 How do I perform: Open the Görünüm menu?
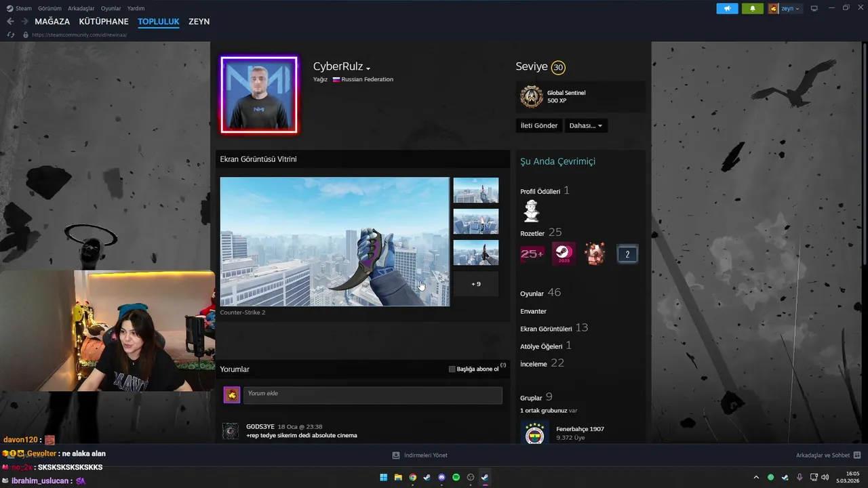pyautogui.click(x=50, y=8)
